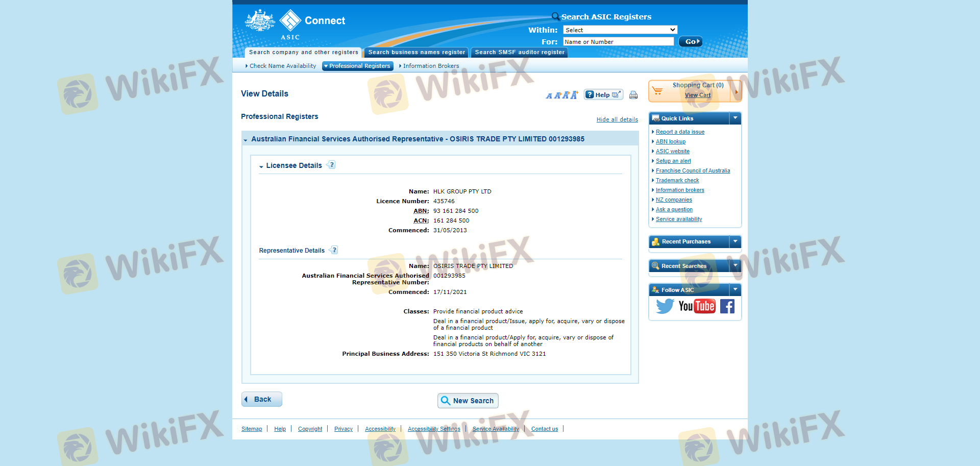Open NZ companies link
980x466 pixels.
674,200
